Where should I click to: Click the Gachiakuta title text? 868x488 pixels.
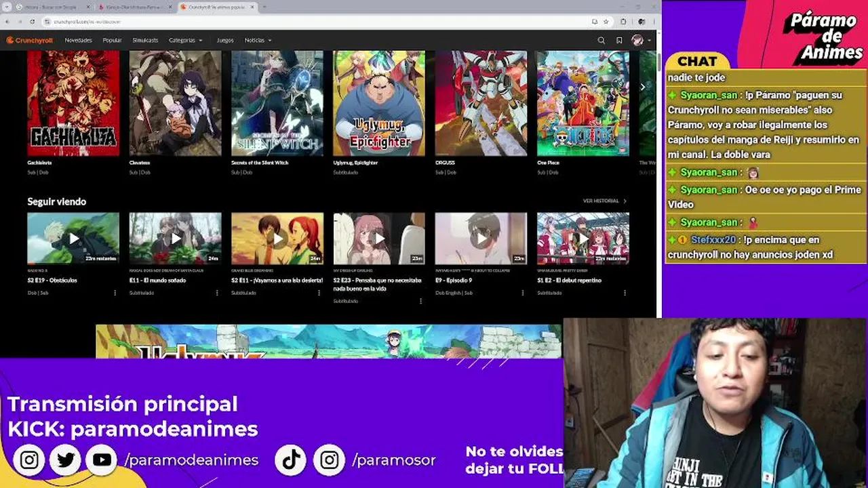(39, 163)
